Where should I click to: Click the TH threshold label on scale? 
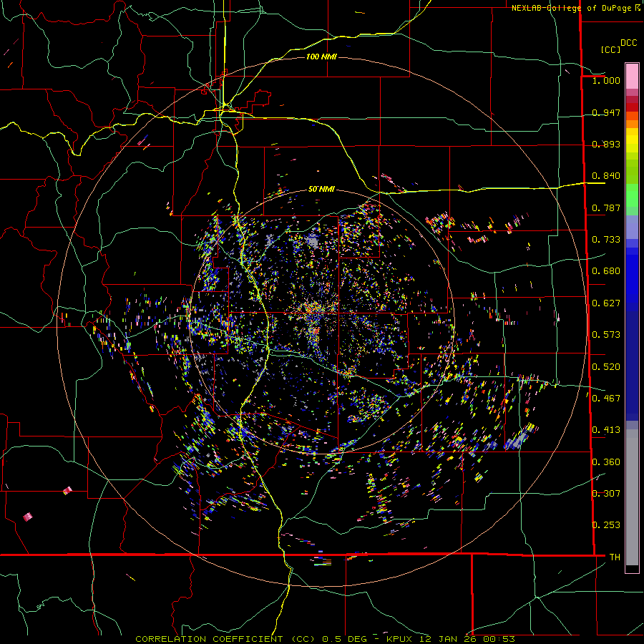(615, 557)
